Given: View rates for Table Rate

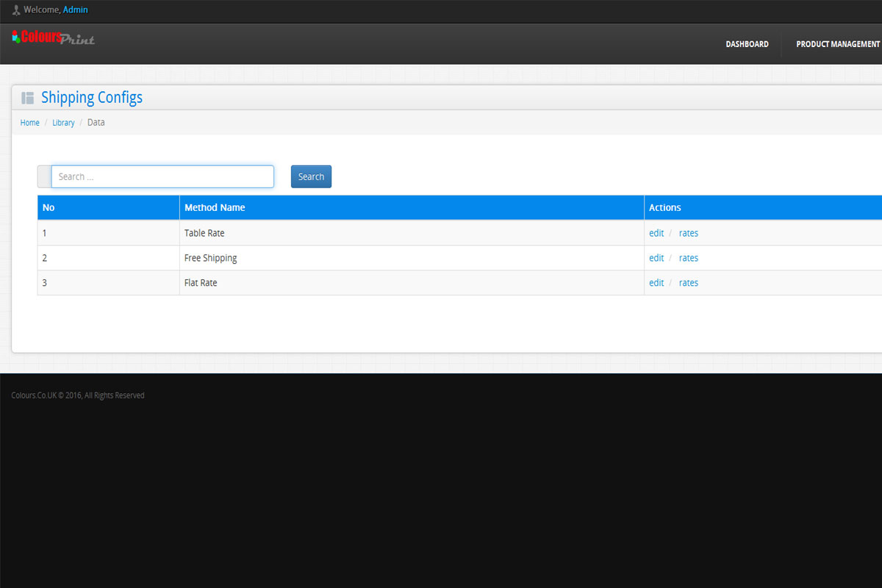Looking at the screenshot, I should (x=689, y=233).
